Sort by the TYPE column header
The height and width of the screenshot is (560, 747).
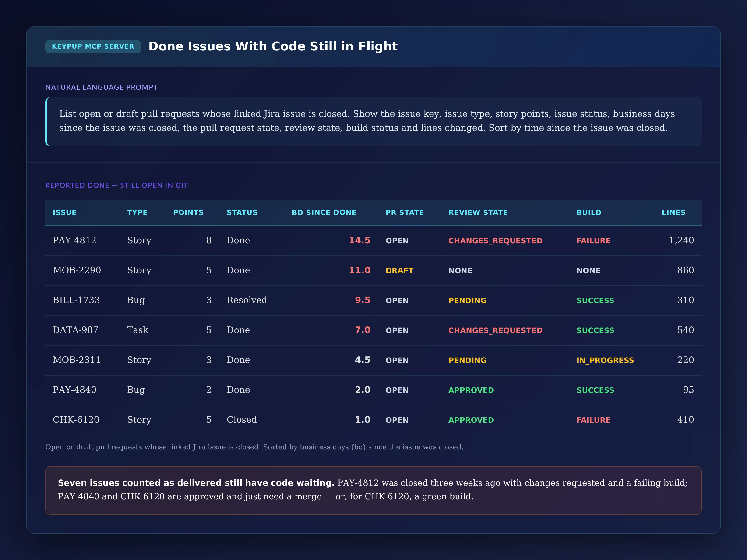pos(137,213)
